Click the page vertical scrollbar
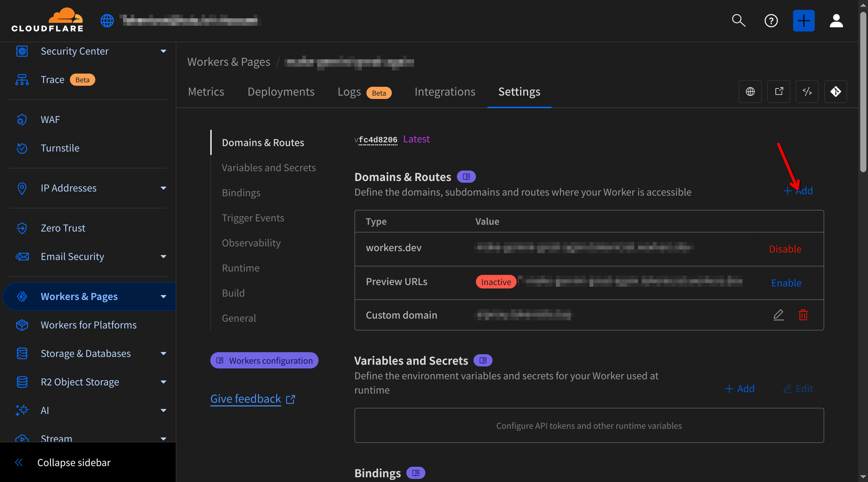The height and width of the screenshot is (482, 868). point(863,92)
